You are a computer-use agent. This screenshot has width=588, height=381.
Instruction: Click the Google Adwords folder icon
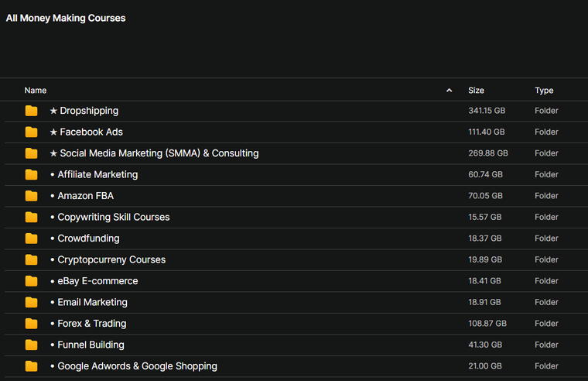coord(31,366)
